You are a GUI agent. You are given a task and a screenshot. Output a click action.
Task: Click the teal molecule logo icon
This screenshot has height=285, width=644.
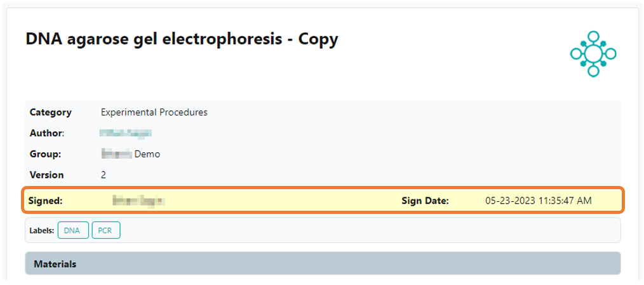coord(593,54)
